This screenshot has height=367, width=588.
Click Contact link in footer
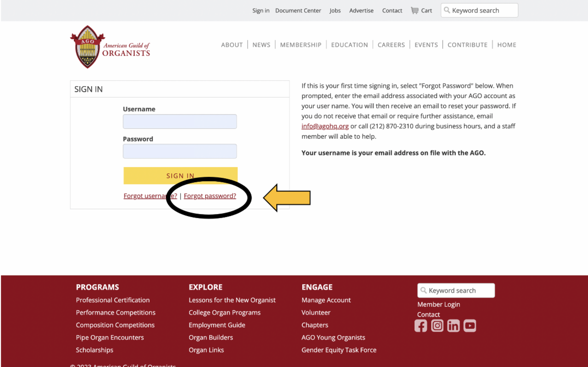click(x=429, y=315)
